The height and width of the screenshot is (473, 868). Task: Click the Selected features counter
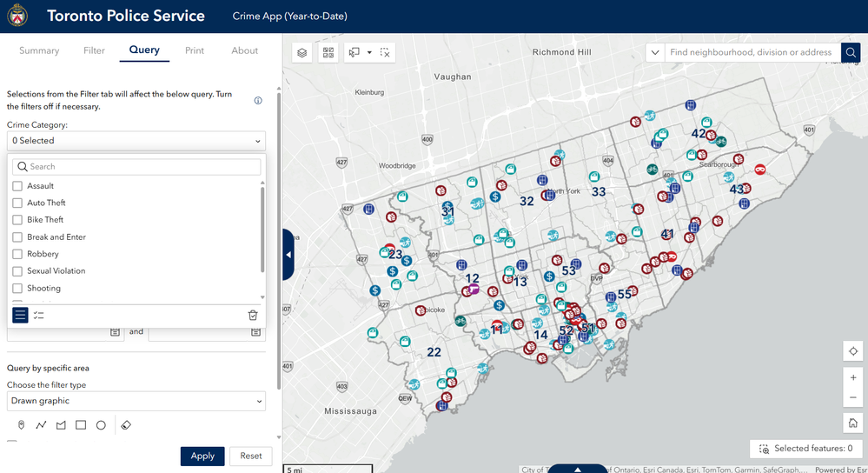pos(806,449)
